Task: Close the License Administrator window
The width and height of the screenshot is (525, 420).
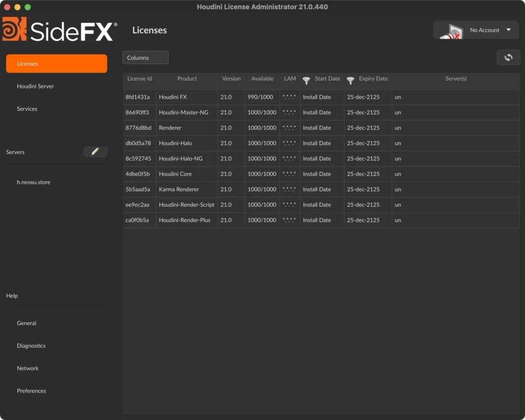Action: point(7,7)
